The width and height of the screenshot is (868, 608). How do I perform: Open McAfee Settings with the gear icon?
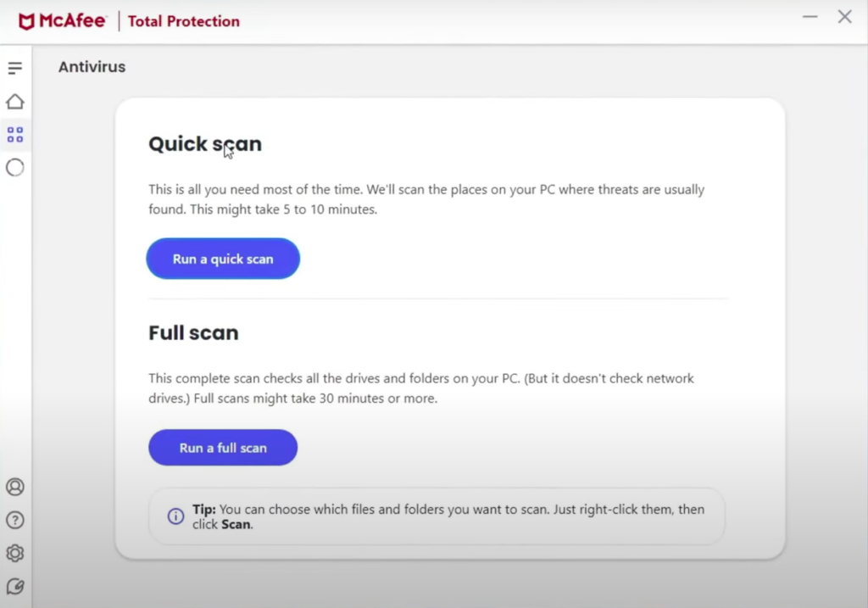coord(14,553)
